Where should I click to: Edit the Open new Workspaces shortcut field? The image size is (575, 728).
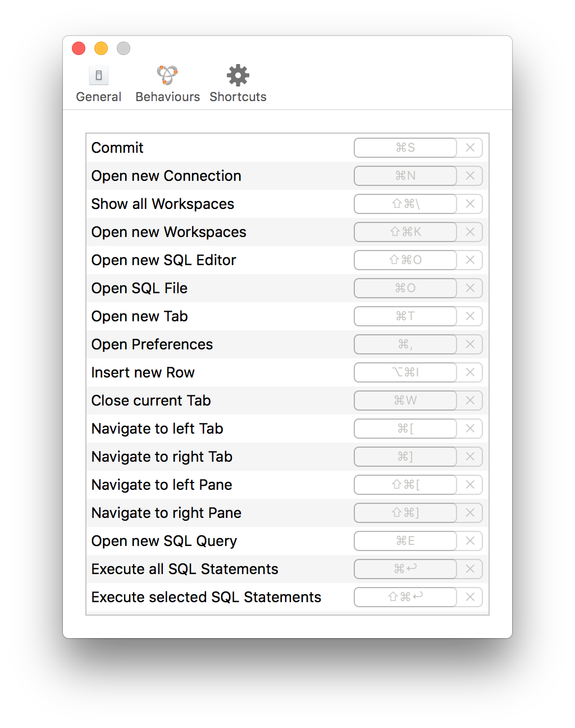[x=405, y=232]
